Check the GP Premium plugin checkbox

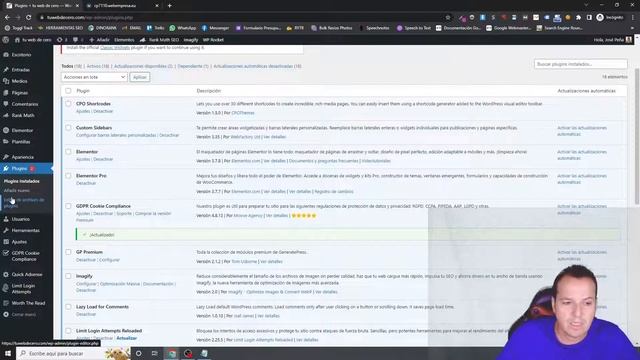68,252
